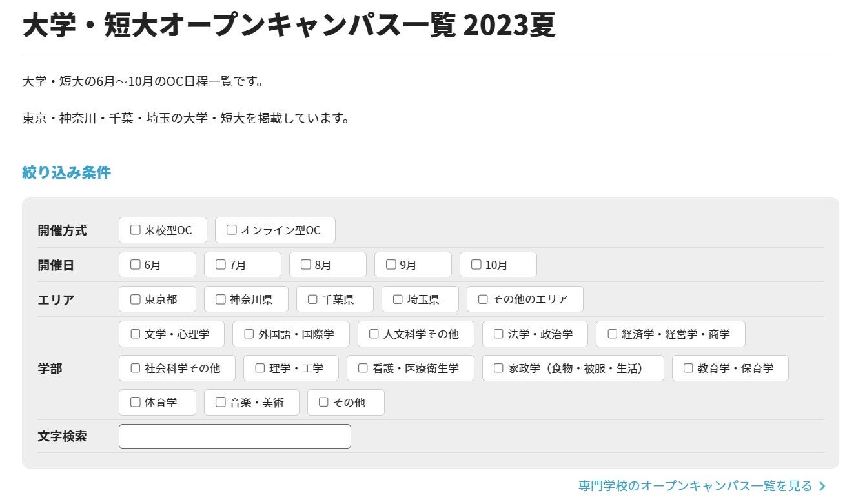
Task: Check the 9月 filter option
Action: pyautogui.click(x=391, y=265)
